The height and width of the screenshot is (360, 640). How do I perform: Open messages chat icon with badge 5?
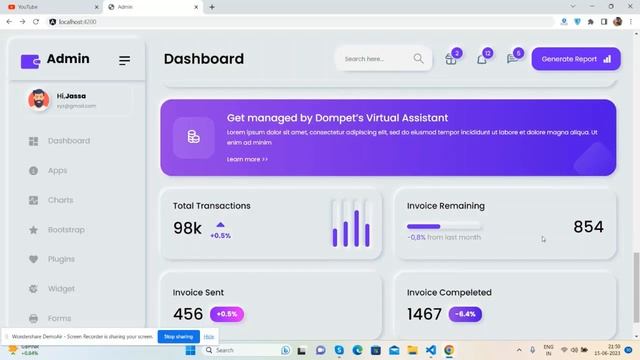512,59
